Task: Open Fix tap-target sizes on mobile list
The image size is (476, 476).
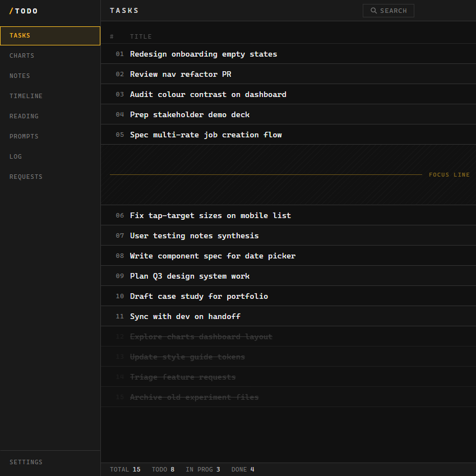Action: point(288,215)
